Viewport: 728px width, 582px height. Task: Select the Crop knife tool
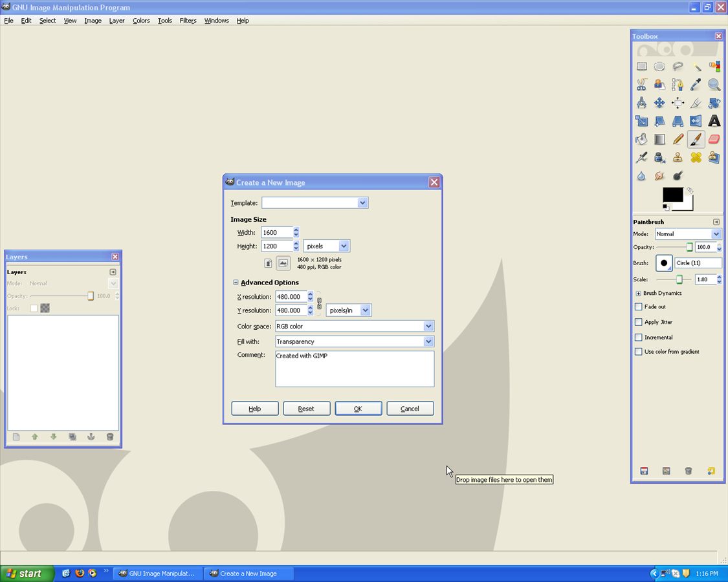pyautogui.click(x=696, y=103)
